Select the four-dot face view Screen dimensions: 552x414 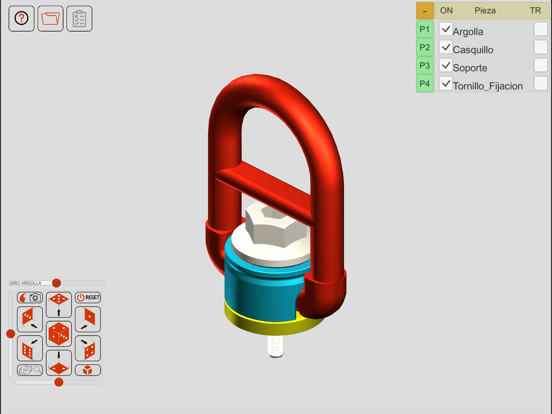pyautogui.click(x=88, y=348)
